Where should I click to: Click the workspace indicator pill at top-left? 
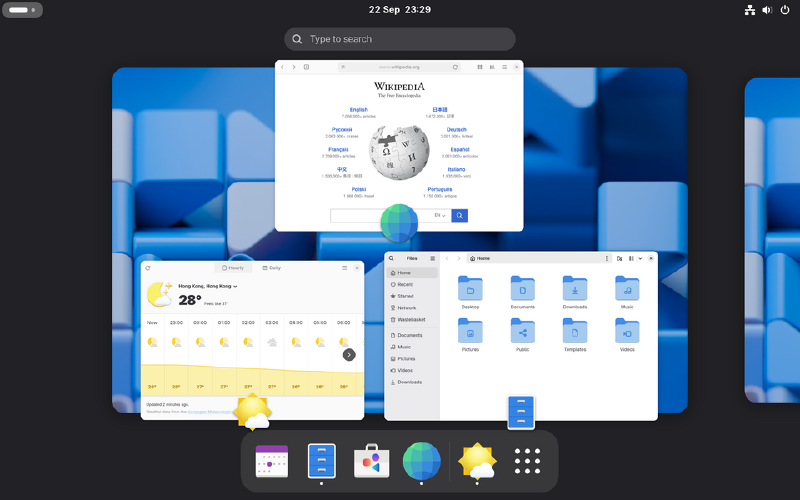[24, 10]
